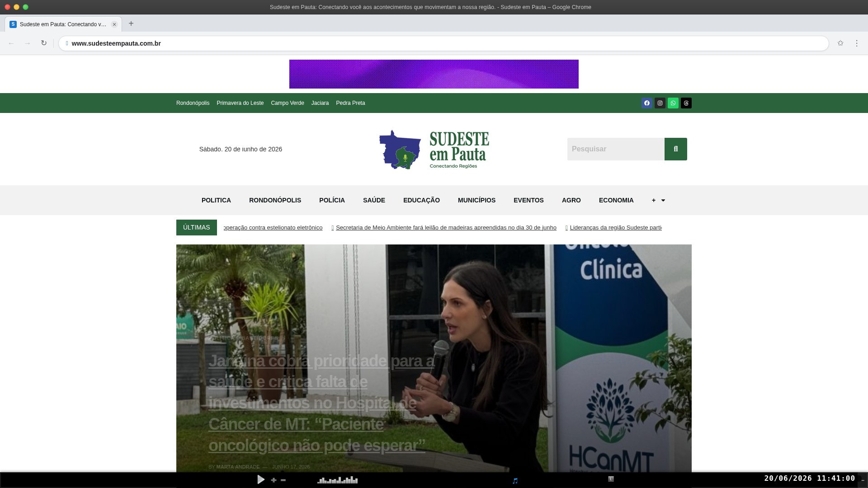Open the EDUCAÇÃO menu item
This screenshot has height=488, width=868.
click(421, 200)
